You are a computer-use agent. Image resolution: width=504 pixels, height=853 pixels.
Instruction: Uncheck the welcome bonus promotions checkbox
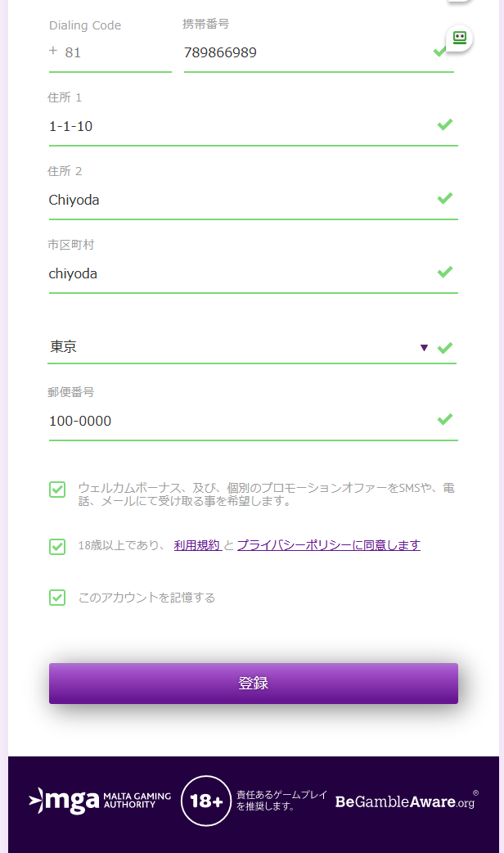click(x=57, y=490)
